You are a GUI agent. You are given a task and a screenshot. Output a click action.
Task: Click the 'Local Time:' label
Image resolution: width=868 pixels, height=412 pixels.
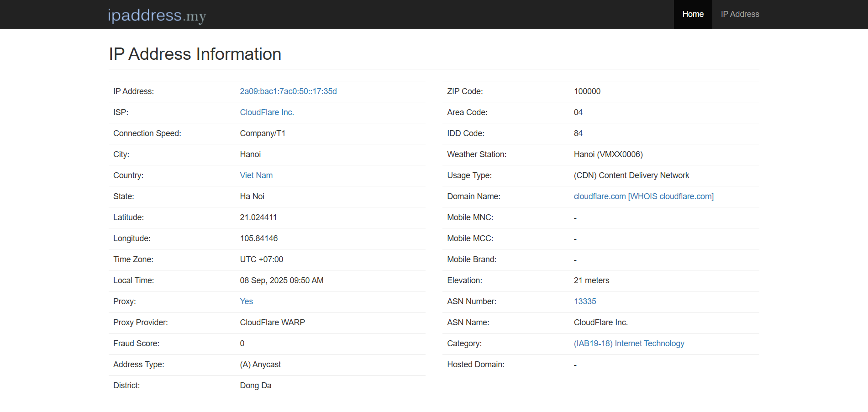click(133, 280)
